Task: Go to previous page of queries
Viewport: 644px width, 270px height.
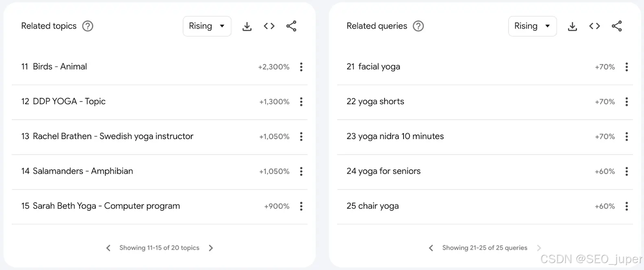Action: (x=431, y=248)
